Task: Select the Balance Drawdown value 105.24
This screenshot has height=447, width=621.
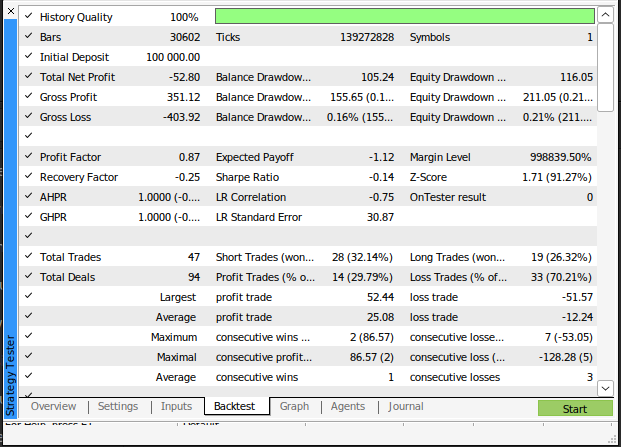Action: coord(377,77)
